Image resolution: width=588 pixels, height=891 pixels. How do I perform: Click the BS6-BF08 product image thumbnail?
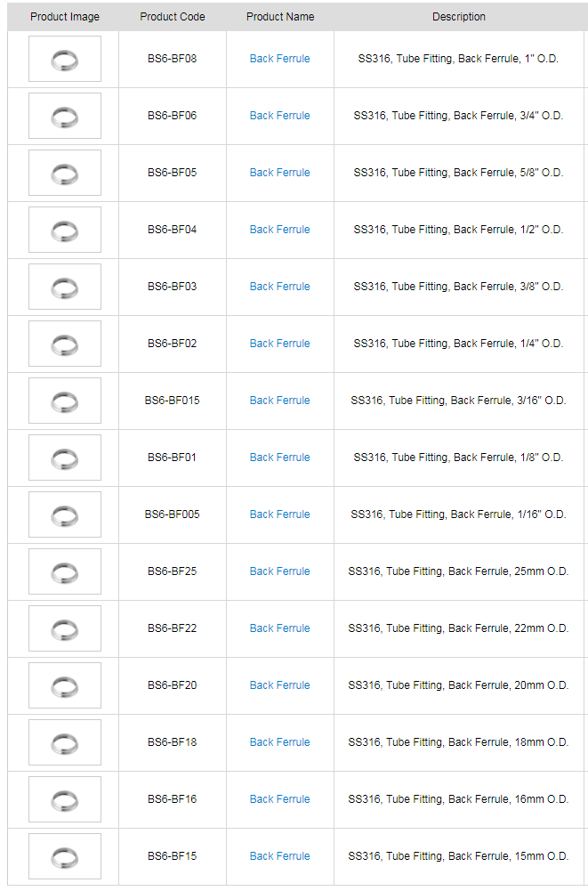[x=64, y=59]
